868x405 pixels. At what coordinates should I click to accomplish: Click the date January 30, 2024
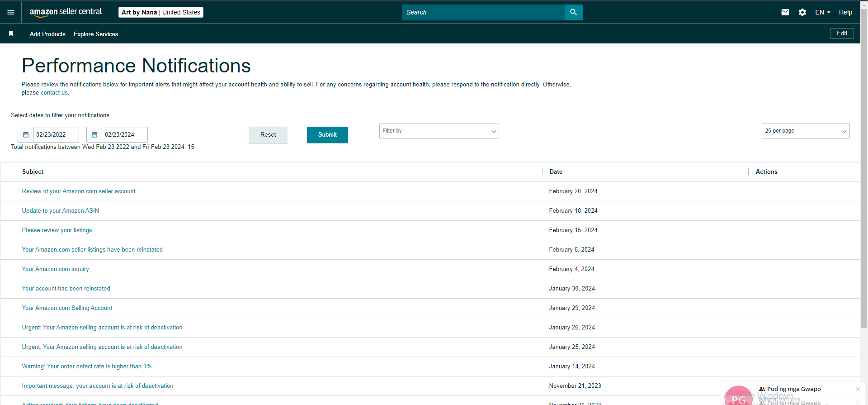click(572, 289)
